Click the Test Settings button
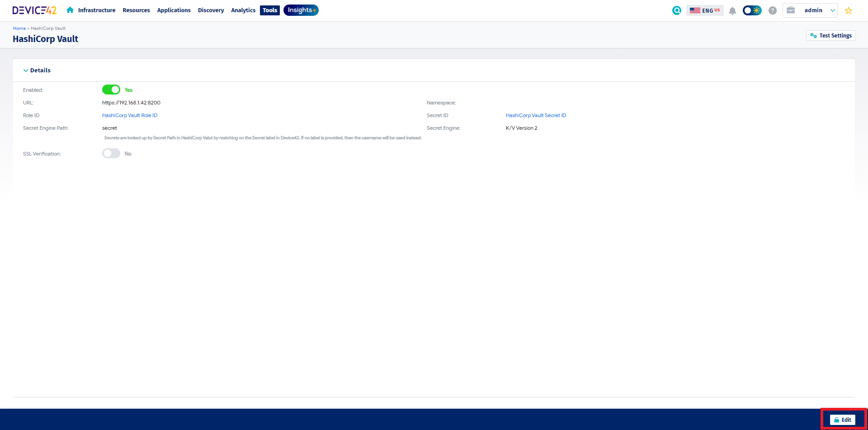Screen dimensions: 868x430 pos(830,36)
